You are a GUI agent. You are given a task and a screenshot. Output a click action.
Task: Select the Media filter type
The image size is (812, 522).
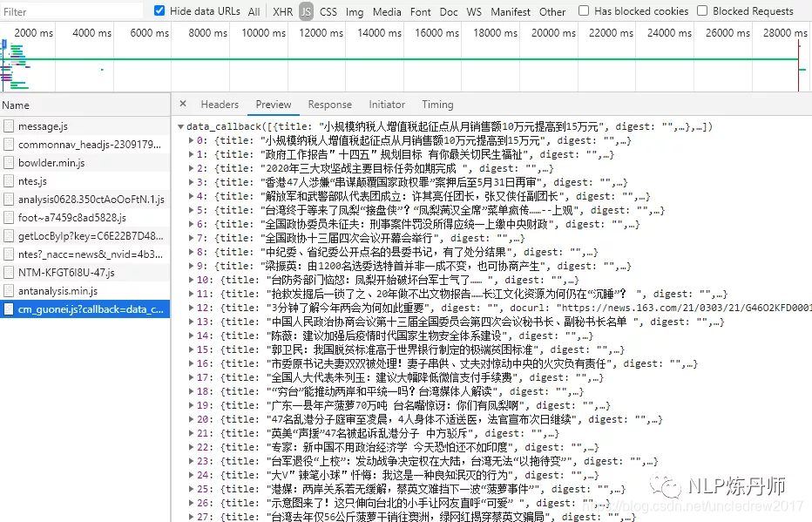pyautogui.click(x=387, y=11)
